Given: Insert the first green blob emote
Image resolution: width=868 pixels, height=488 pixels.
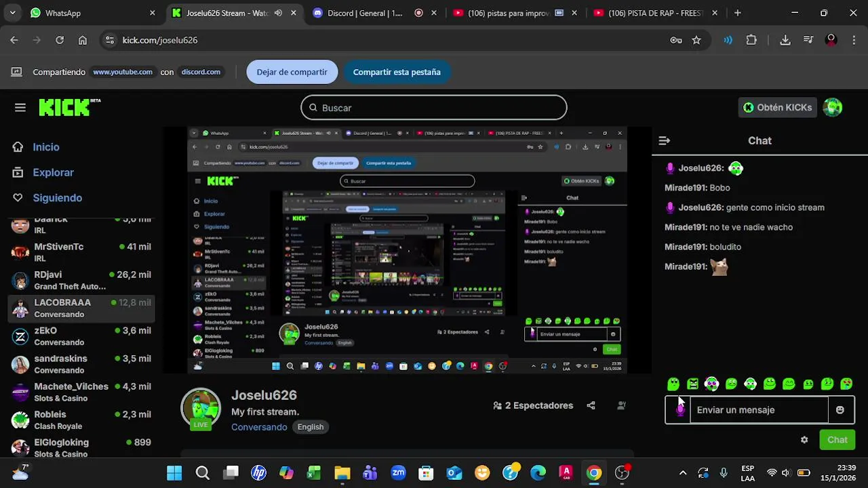Looking at the screenshot, I should [x=673, y=384].
